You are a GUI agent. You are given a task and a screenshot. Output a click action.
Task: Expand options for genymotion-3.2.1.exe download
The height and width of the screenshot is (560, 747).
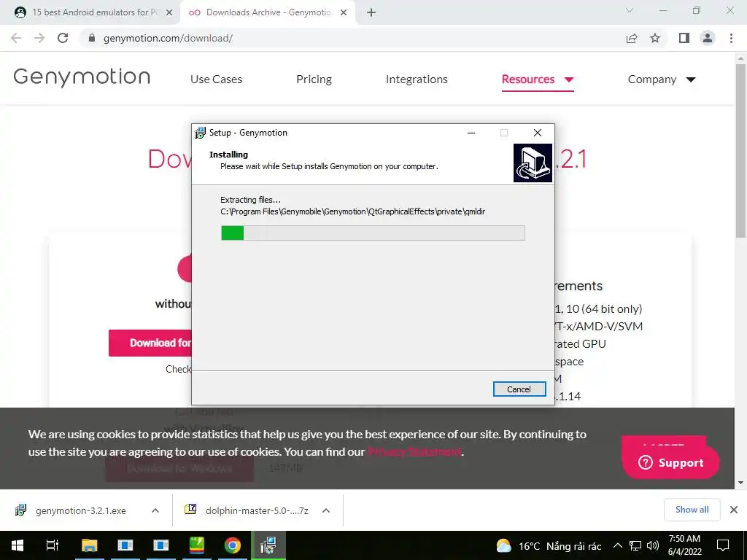[x=155, y=510]
